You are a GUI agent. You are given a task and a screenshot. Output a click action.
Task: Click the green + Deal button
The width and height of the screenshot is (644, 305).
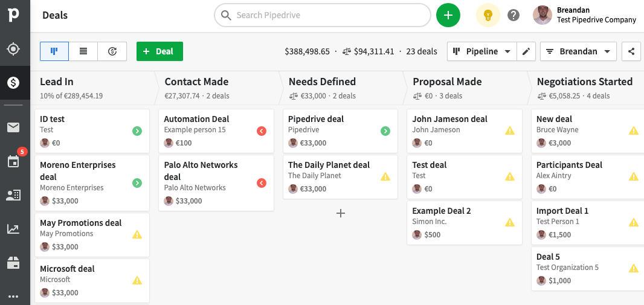[159, 51]
